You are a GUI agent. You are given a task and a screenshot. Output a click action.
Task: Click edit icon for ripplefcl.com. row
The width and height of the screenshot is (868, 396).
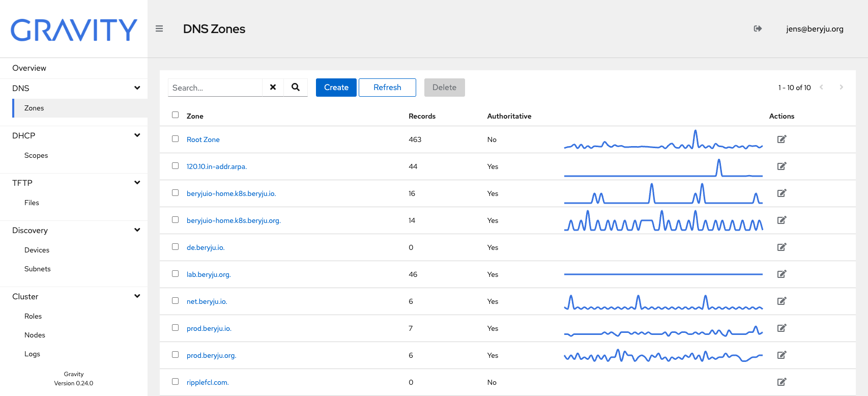tap(782, 382)
